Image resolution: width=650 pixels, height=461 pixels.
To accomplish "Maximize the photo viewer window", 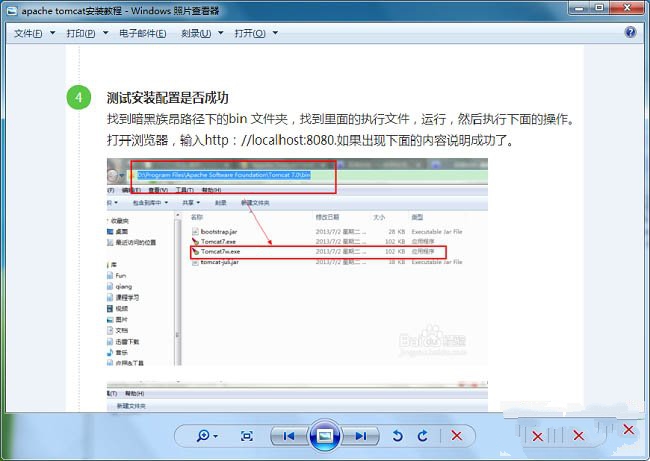I will tap(599, 8).
